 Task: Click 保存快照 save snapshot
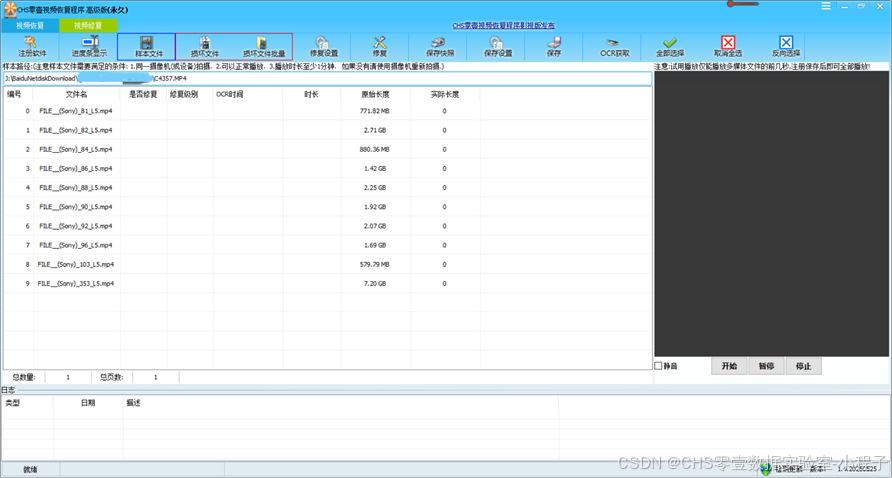click(438, 47)
